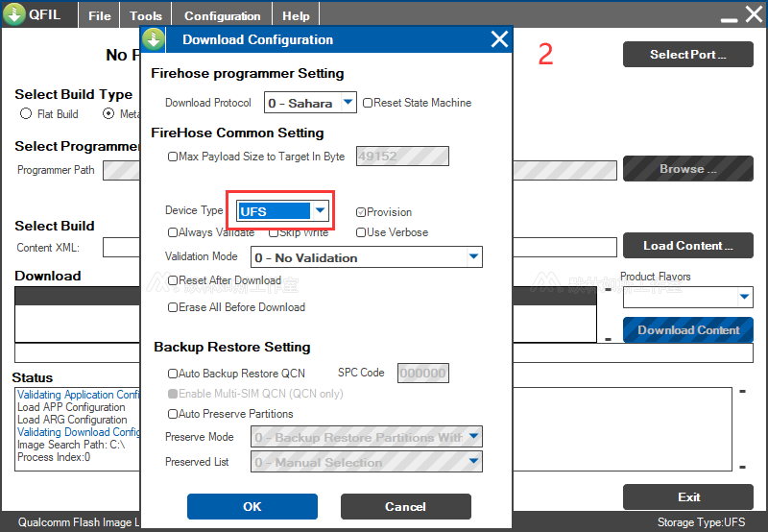Click the Validating Download Config status line
This screenshot has height=532, width=768.
[x=79, y=432]
